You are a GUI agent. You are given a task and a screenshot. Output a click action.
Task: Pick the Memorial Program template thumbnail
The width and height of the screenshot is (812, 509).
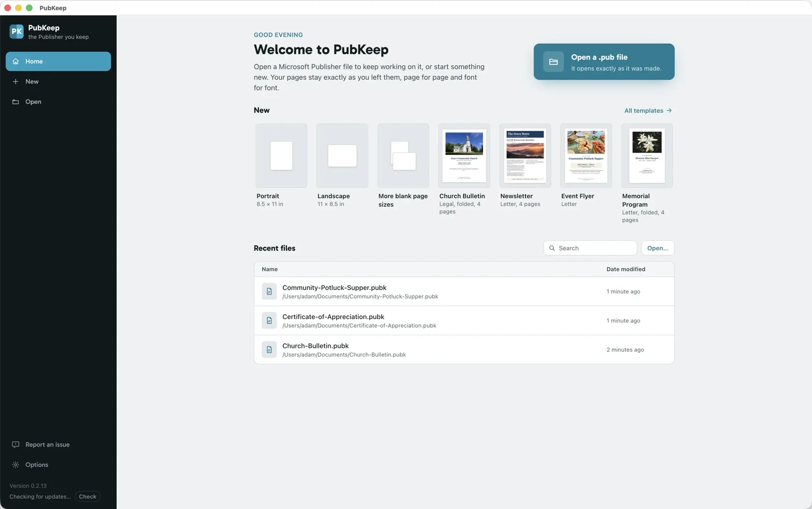pos(647,156)
